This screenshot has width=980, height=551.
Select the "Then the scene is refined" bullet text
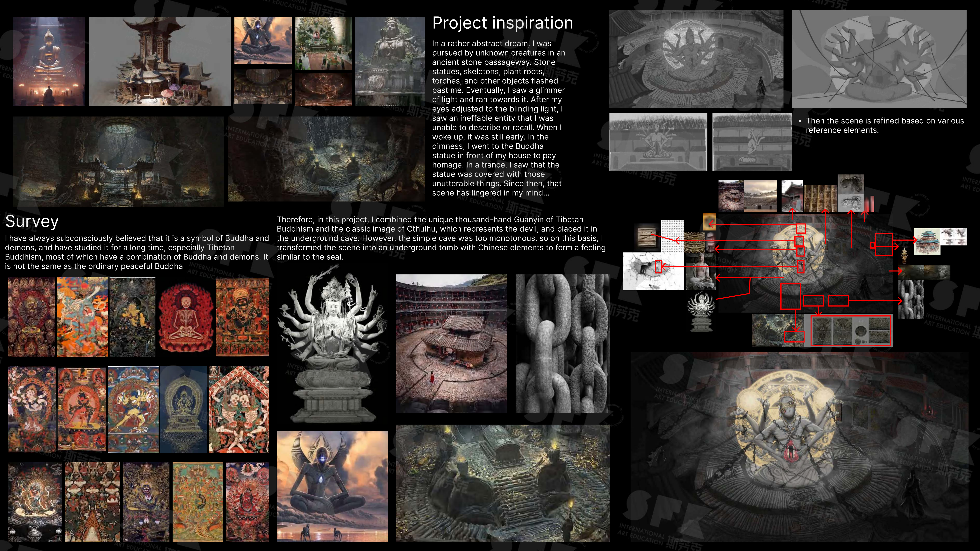coord(884,125)
